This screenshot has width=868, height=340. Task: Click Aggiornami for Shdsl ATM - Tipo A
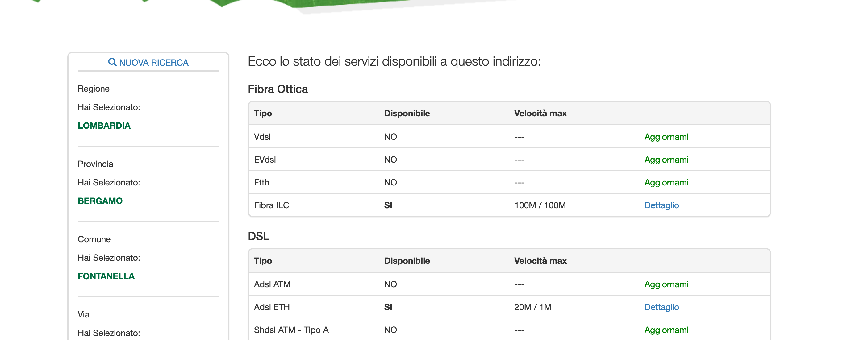pyautogui.click(x=666, y=330)
